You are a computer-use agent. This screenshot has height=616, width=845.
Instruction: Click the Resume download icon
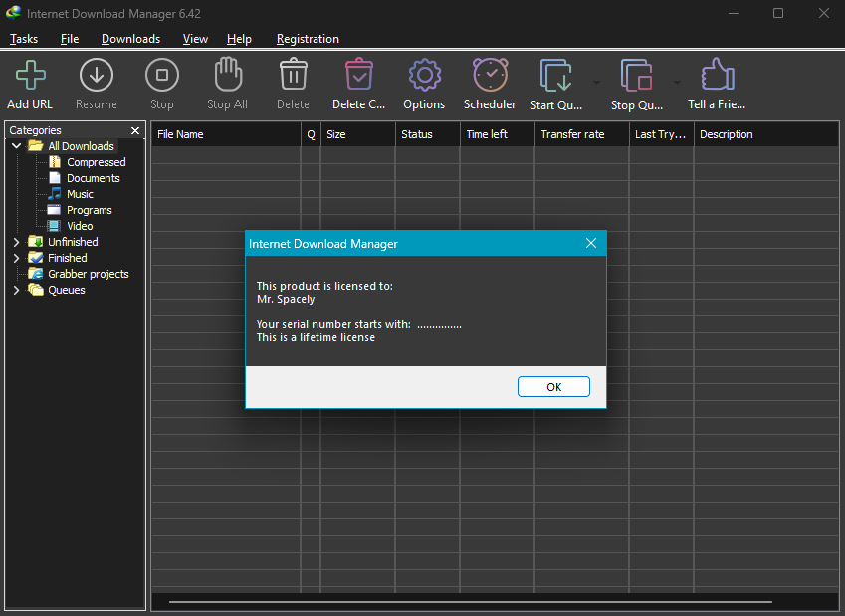tap(97, 75)
